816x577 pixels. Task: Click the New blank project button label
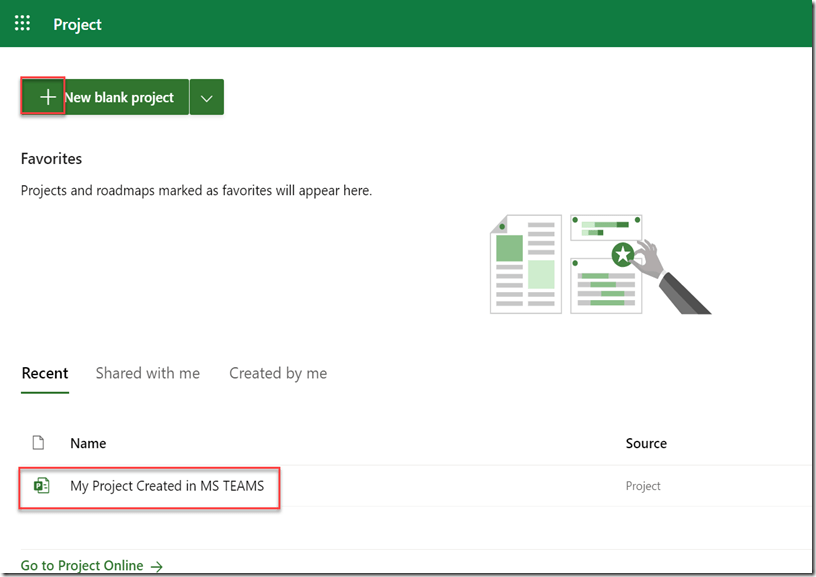coord(120,97)
